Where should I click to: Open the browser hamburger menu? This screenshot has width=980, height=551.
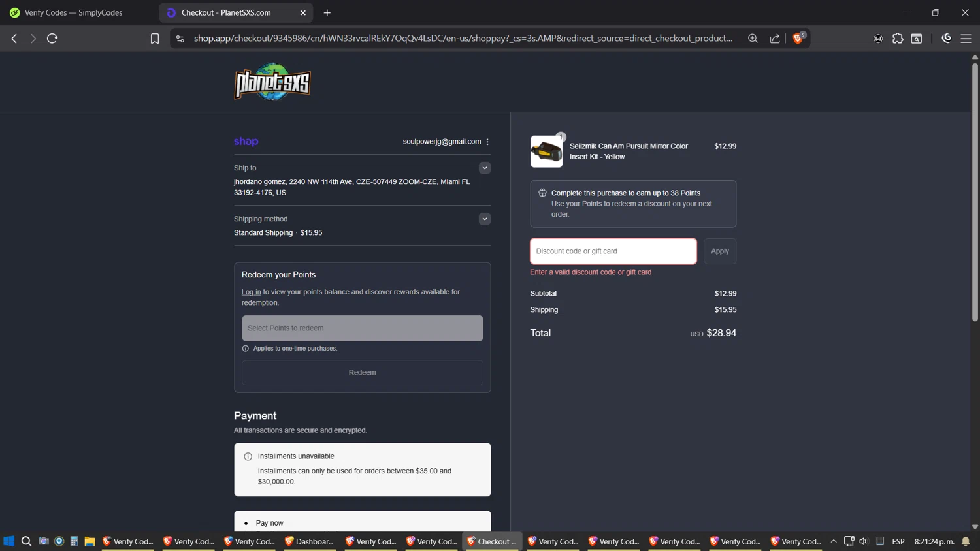pyautogui.click(x=966, y=39)
